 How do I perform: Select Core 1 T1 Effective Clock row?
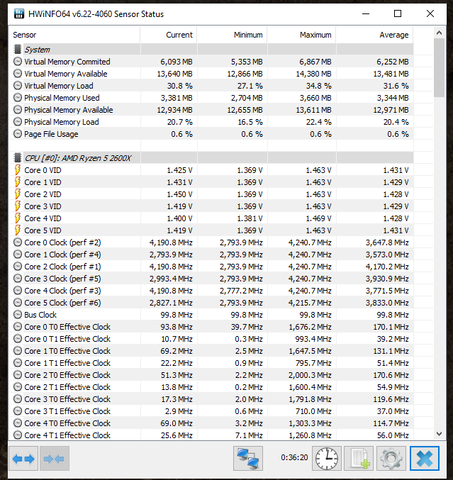[x=211, y=363]
